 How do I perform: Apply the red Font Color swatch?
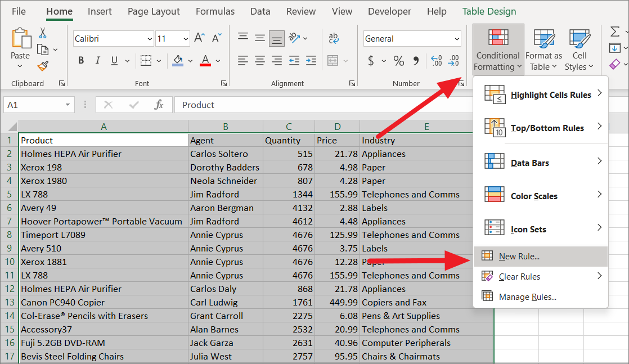coord(205,61)
